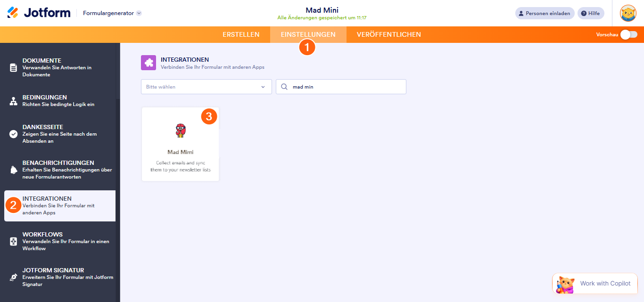
Task: Click the Benachrichtigungen bell icon
Action: (x=14, y=170)
